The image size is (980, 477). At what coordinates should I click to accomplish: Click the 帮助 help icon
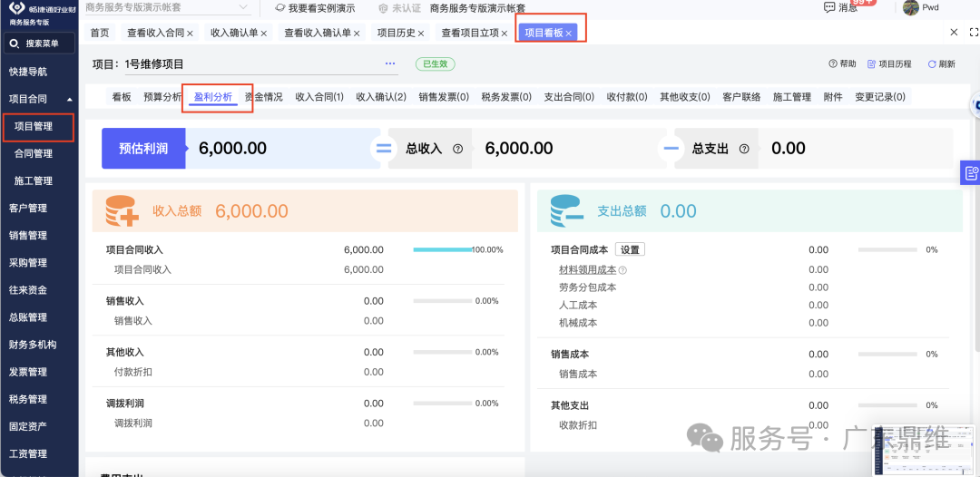(833, 64)
